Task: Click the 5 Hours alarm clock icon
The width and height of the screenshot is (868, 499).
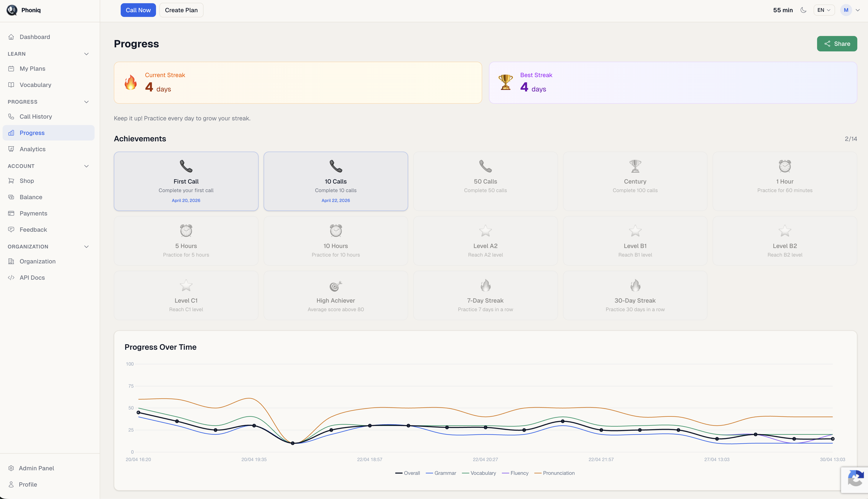Action: [x=186, y=231]
